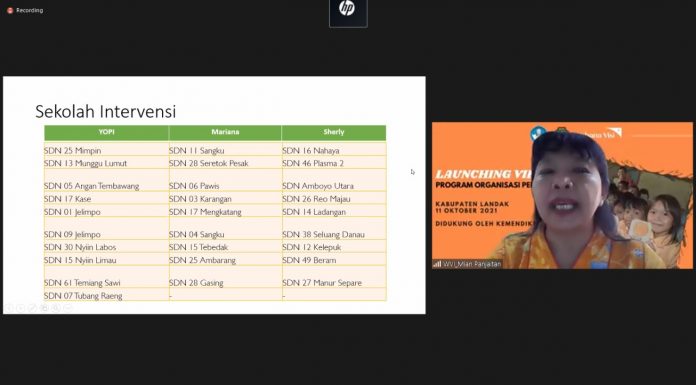The image size is (696, 385).
Task: Select cell SDN 25 Ambarang
Action: pyautogui.click(x=225, y=259)
